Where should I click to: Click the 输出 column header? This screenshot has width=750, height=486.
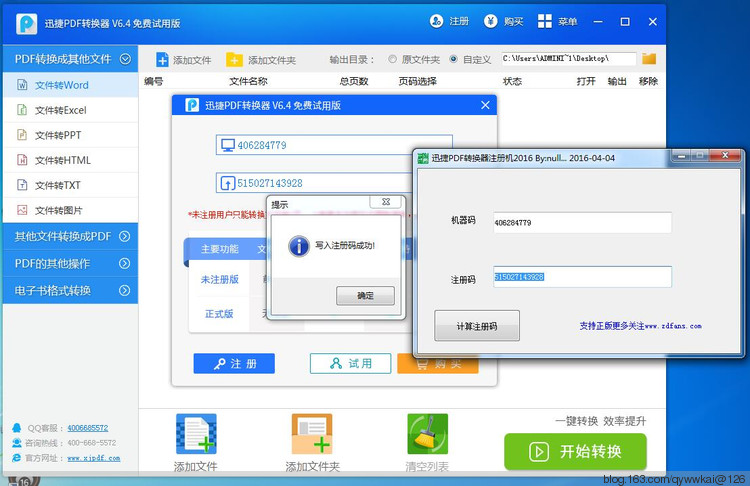pos(617,81)
